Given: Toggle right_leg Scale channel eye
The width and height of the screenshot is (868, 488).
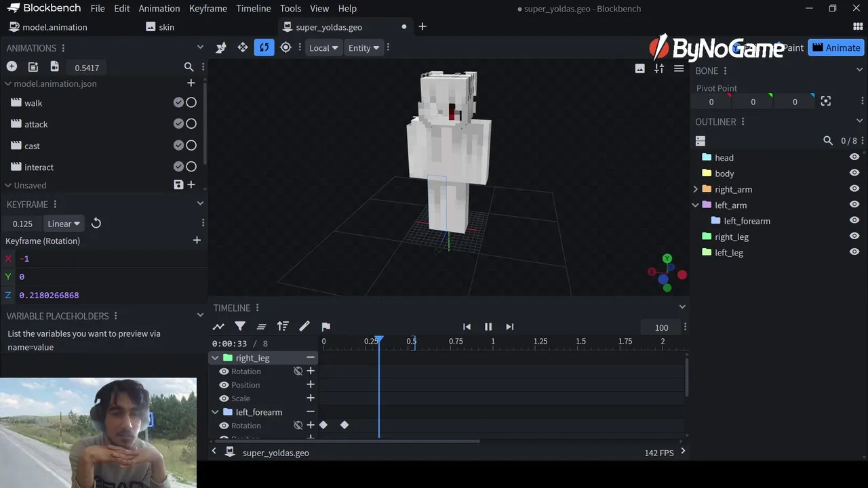Looking at the screenshot, I should pos(224,399).
